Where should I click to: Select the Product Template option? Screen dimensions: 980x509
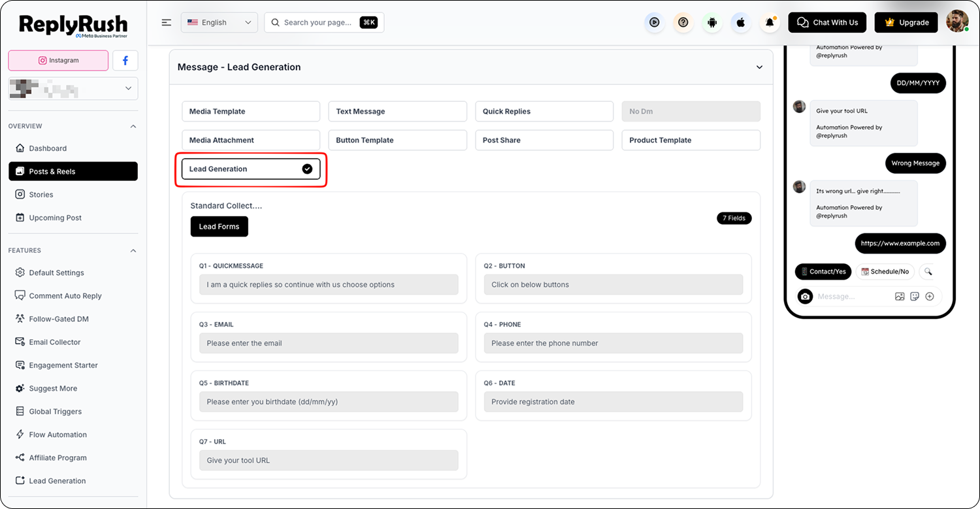[x=691, y=140]
